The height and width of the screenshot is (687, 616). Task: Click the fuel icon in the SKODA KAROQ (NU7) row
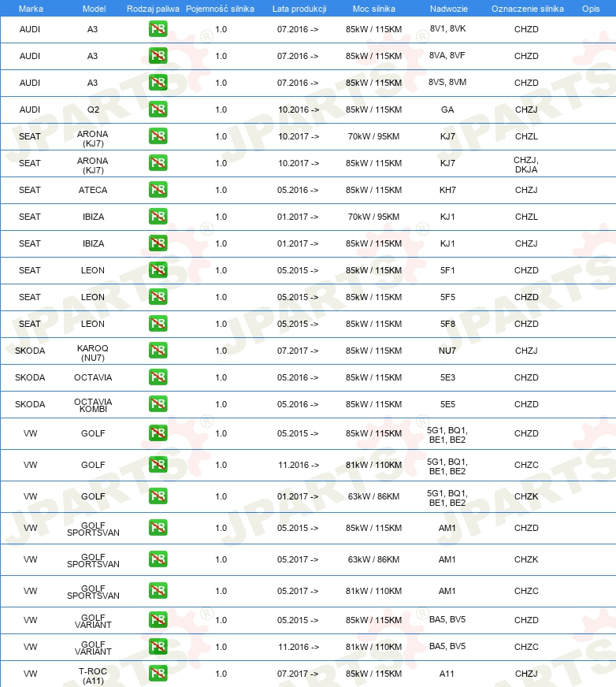(158, 350)
